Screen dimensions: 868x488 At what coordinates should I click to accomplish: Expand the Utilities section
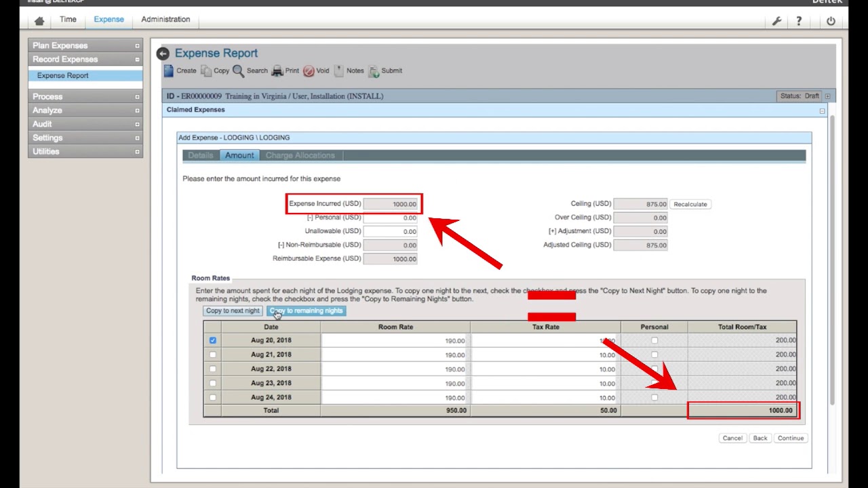point(137,151)
